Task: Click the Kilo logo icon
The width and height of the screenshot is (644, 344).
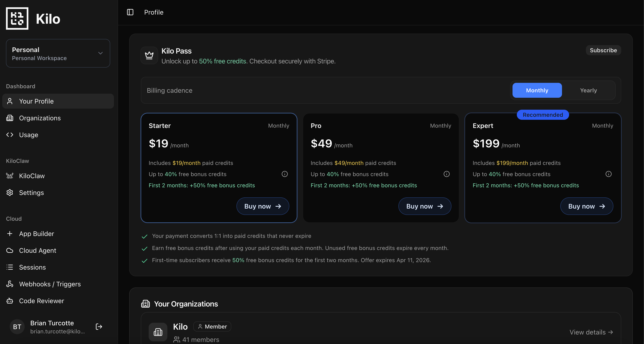Action: (17, 18)
